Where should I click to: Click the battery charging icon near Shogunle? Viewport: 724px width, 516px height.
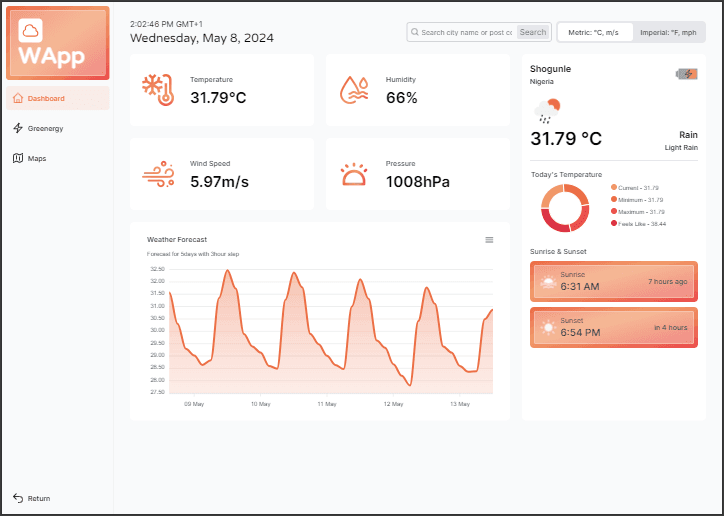(687, 73)
